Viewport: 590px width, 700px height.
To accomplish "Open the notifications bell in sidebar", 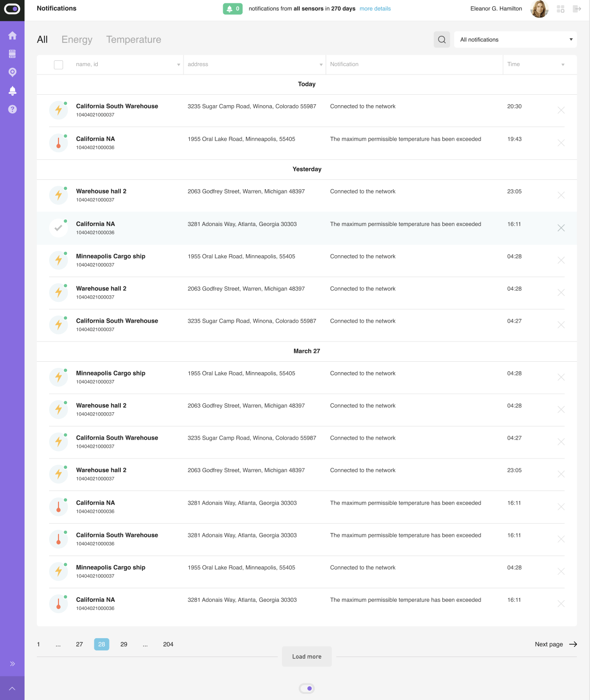I will (x=12, y=91).
